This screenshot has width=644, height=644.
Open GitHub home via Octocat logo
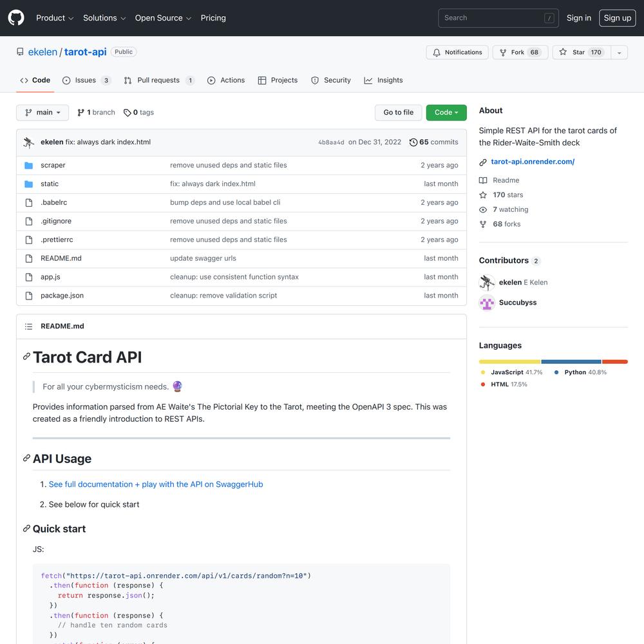[16, 18]
